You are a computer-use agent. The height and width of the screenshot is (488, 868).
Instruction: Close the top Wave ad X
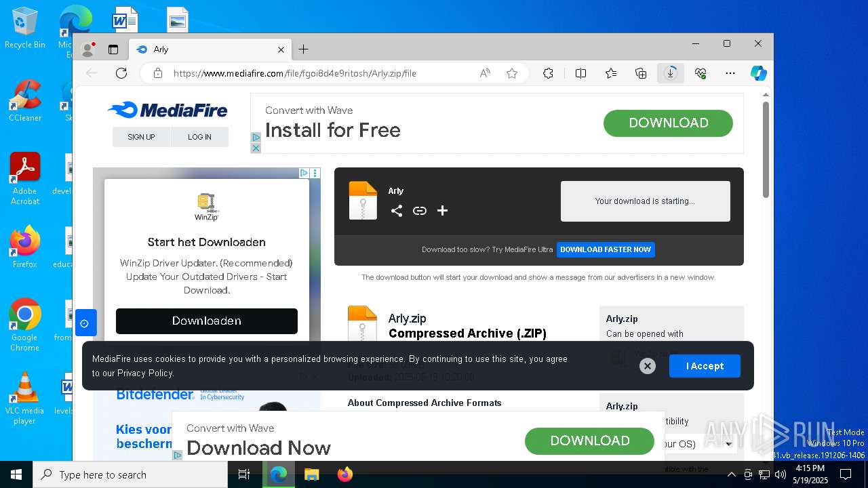pos(256,148)
